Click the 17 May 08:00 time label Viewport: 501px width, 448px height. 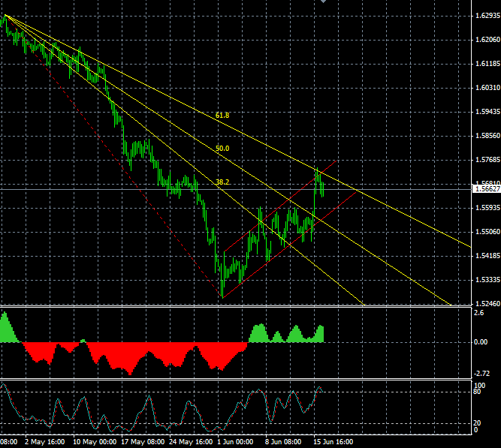tap(143, 442)
